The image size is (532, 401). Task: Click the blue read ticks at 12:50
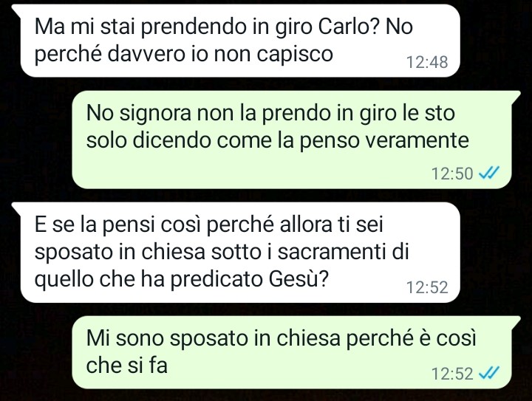tap(488, 174)
